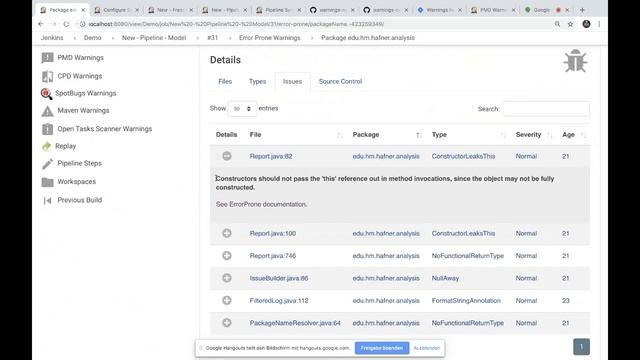The width and height of the screenshot is (640, 360).
Task: Expand details for PackageNameResolver.java:64 row
Action: tap(227, 323)
